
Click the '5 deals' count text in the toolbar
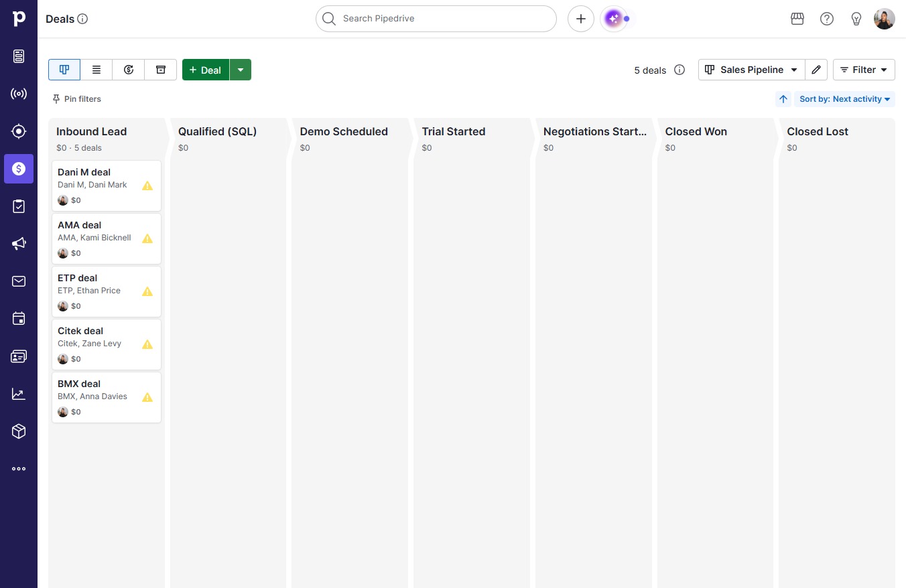pyautogui.click(x=650, y=70)
